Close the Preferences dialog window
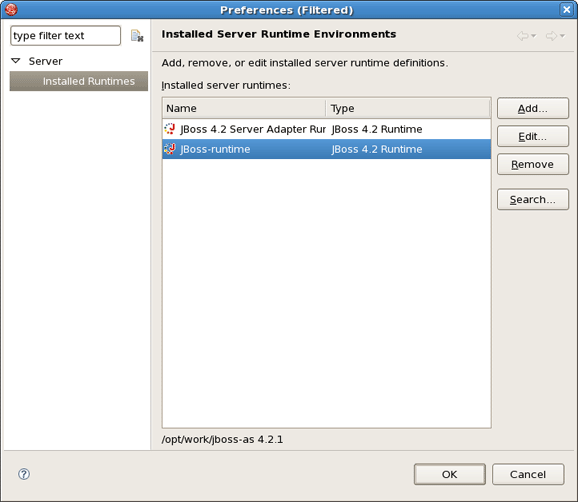 pos(566,10)
